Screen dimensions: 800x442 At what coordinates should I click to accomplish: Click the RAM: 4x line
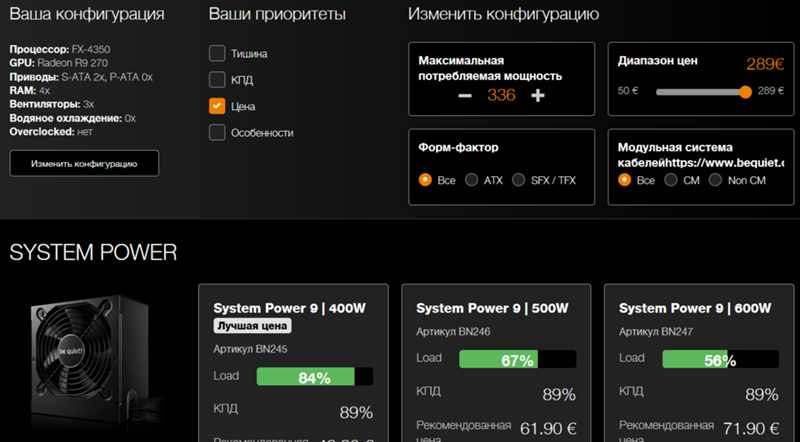pyautogui.click(x=30, y=90)
